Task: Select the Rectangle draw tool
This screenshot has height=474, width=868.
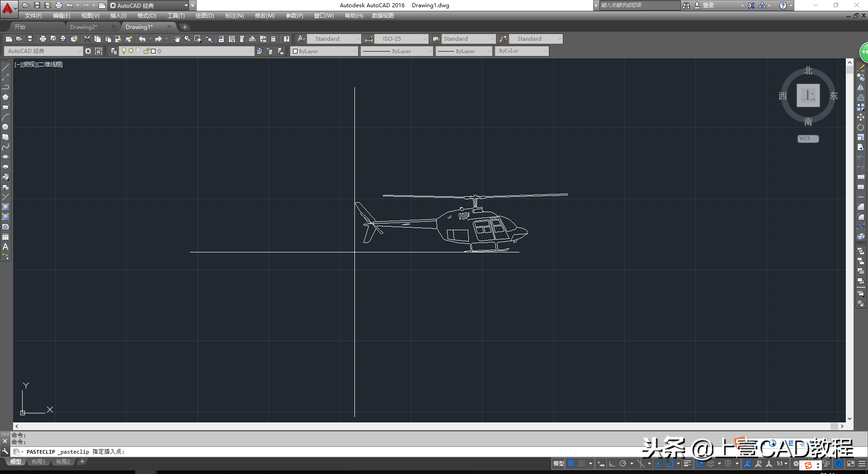Action: [5, 107]
